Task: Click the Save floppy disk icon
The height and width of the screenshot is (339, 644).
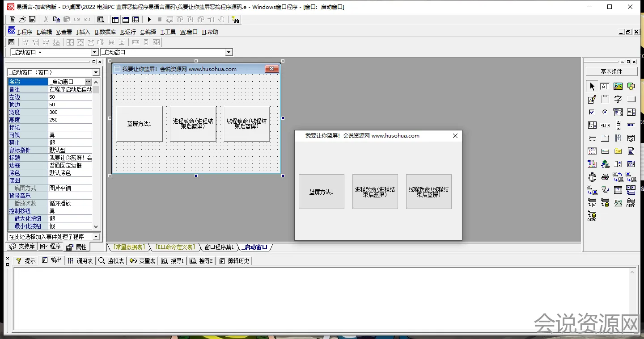Action: 32,20
